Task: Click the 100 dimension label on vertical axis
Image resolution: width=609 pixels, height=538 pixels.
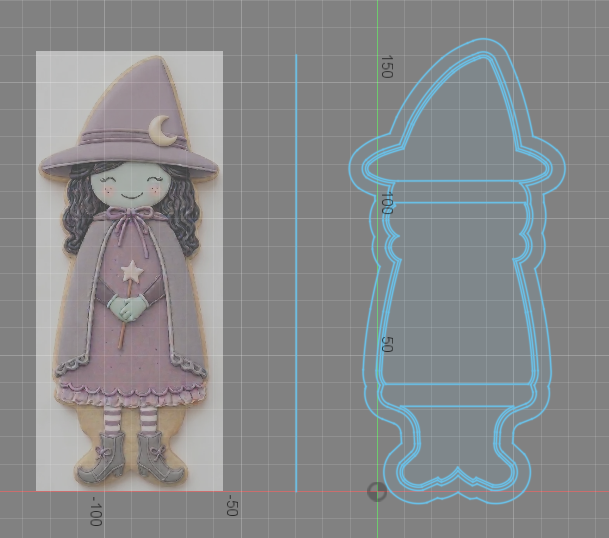Action: point(386,203)
